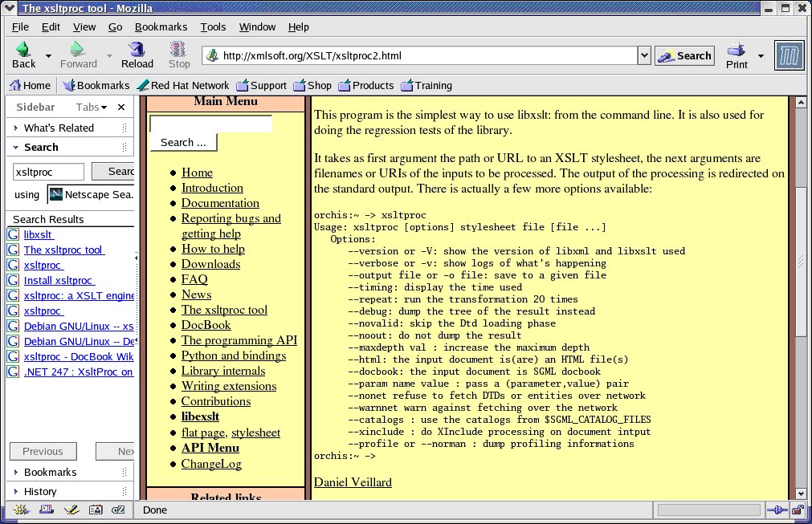Image resolution: width=812 pixels, height=524 pixels.
Task: Open the DocBook link in the Main Menu
Action: (206, 325)
